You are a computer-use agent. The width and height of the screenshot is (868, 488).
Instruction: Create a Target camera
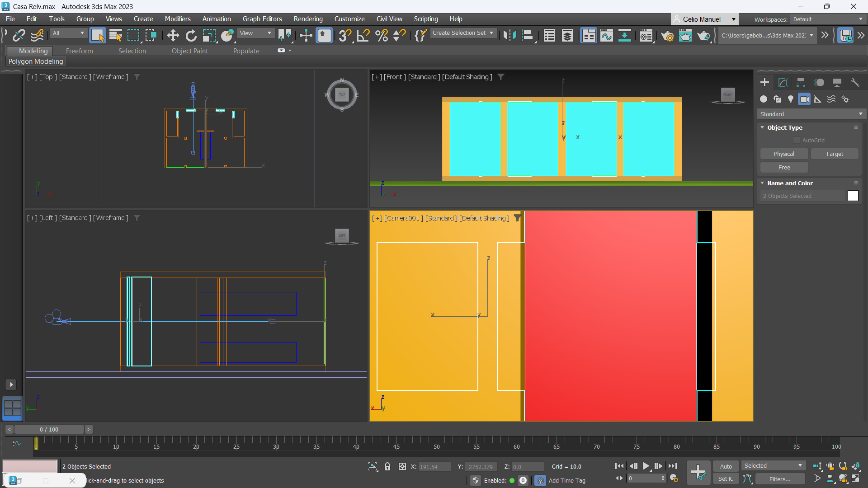click(x=834, y=154)
